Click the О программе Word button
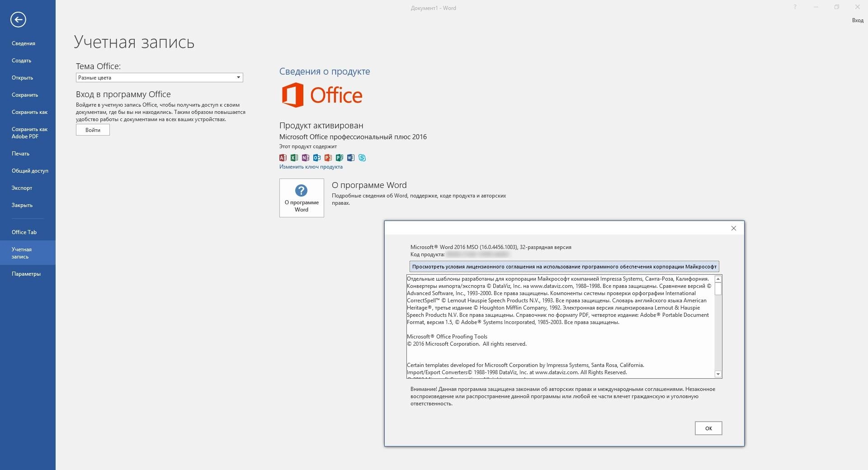This screenshot has width=868, height=470. tap(302, 198)
